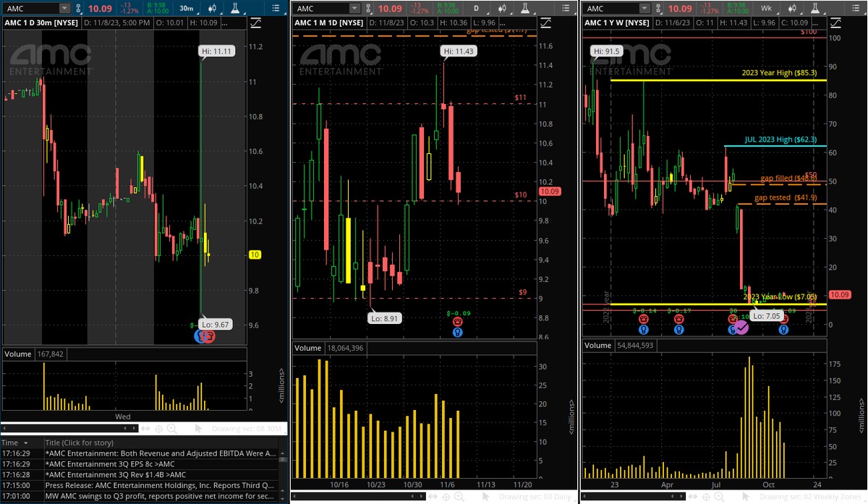
Task: Select crosshair tool below 30m chart
Action: click(x=158, y=429)
